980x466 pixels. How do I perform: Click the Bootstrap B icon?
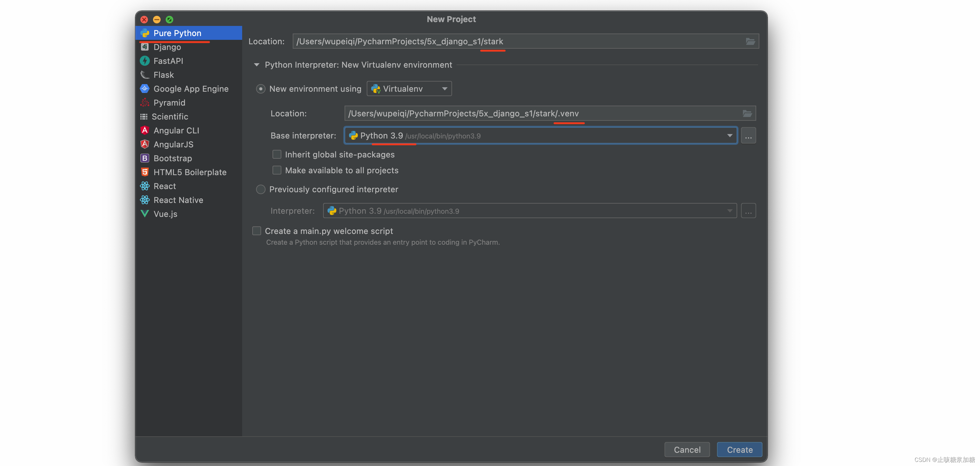point(144,158)
